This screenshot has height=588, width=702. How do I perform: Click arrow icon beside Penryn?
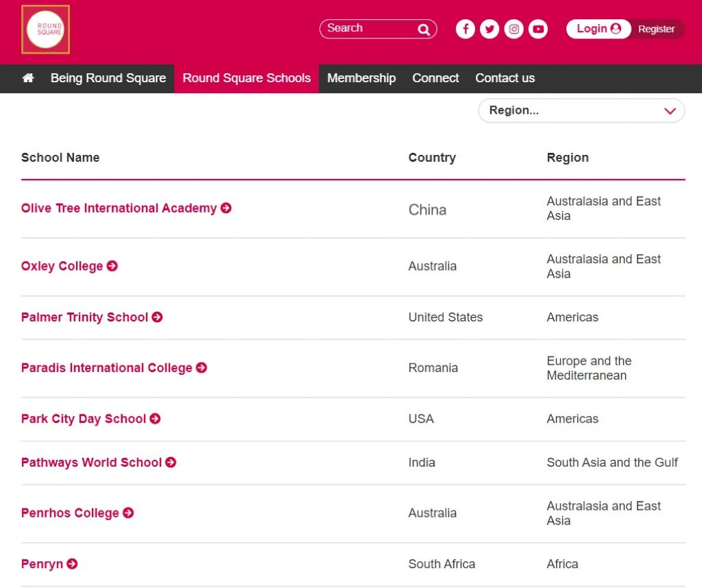(72, 564)
